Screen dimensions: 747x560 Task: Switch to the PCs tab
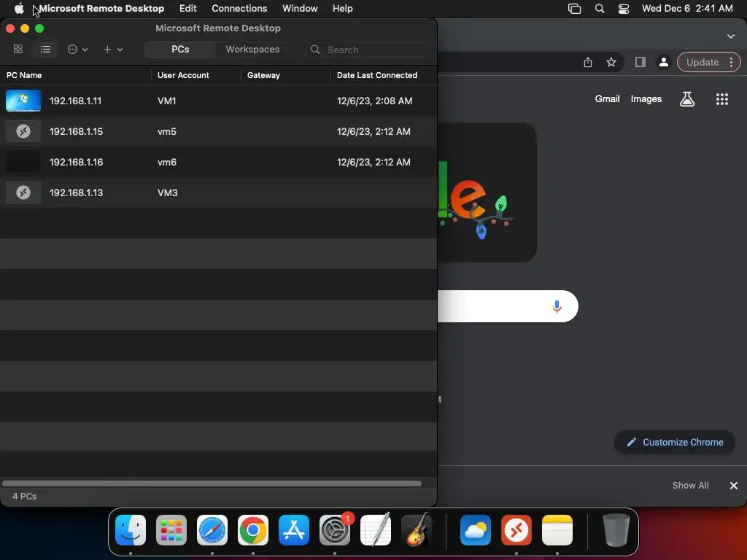180,49
